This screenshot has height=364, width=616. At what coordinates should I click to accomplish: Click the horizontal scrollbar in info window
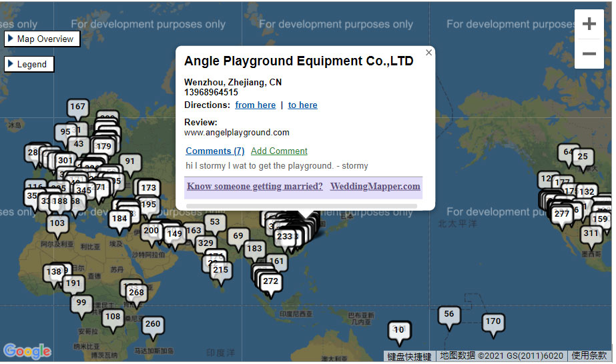301,206
